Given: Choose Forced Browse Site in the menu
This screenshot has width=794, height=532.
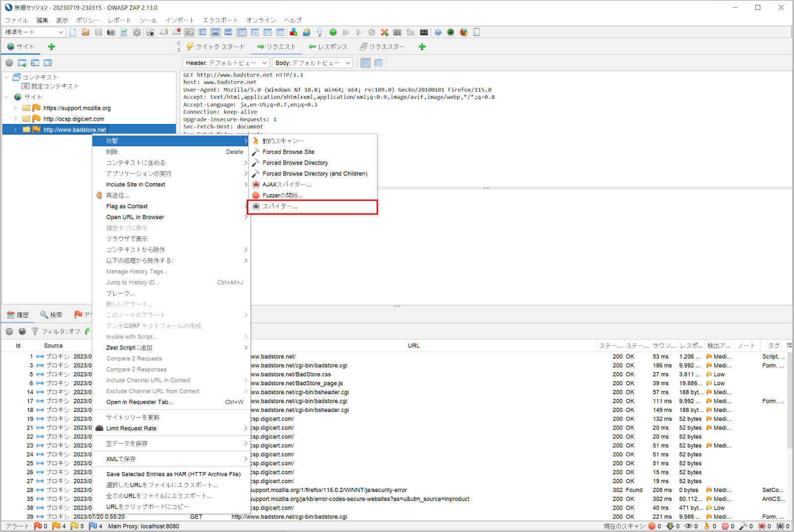Looking at the screenshot, I should (288, 152).
